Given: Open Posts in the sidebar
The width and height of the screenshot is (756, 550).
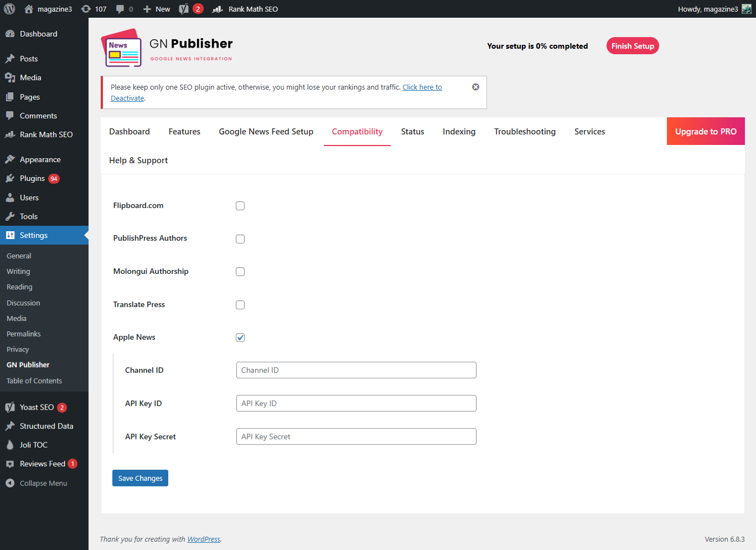Looking at the screenshot, I should 44,59.
